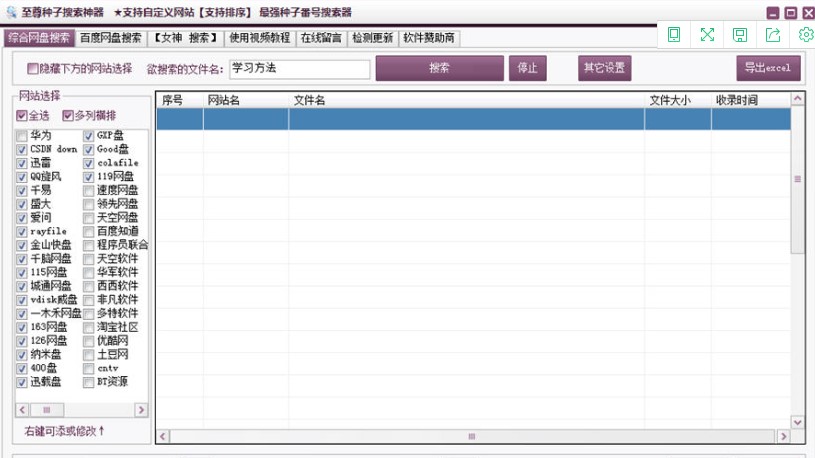The image size is (815, 458).
Task: Open the 软件赞助商 tab
Action: (x=429, y=38)
